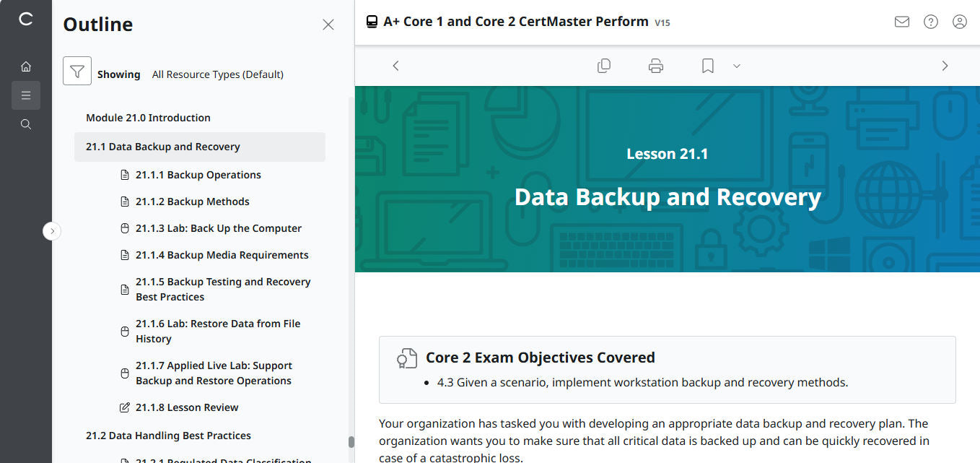Open the bookmark dropdown chevron
980x463 pixels.
pyautogui.click(x=736, y=66)
